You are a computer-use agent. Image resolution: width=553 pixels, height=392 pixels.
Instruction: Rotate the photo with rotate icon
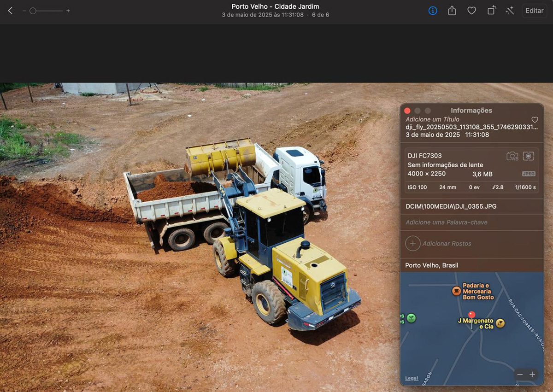491,11
